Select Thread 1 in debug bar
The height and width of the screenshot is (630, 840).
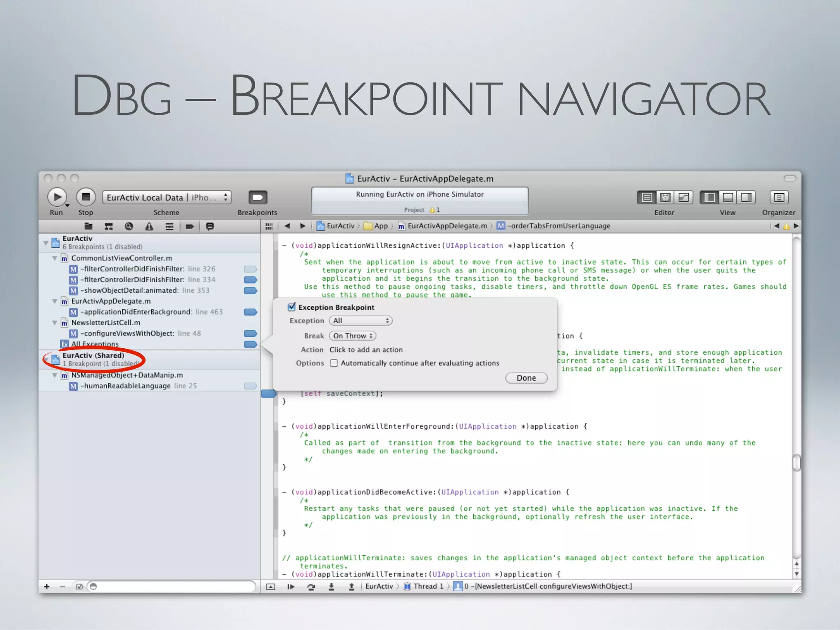424,587
